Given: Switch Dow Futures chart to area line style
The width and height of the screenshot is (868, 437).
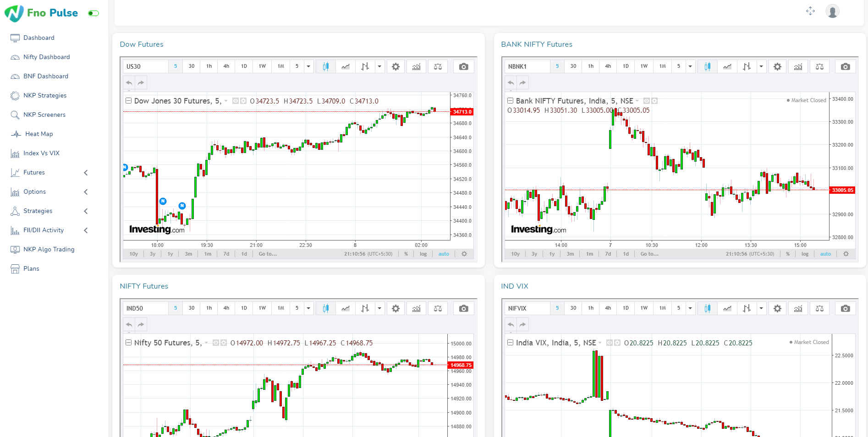Looking at the screenshot, I should click(346, 66).
